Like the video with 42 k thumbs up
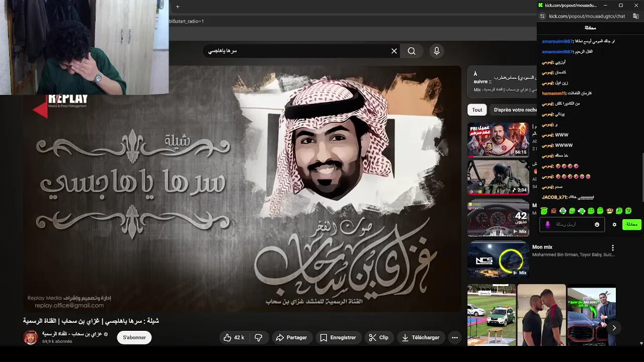 point(234,337)
